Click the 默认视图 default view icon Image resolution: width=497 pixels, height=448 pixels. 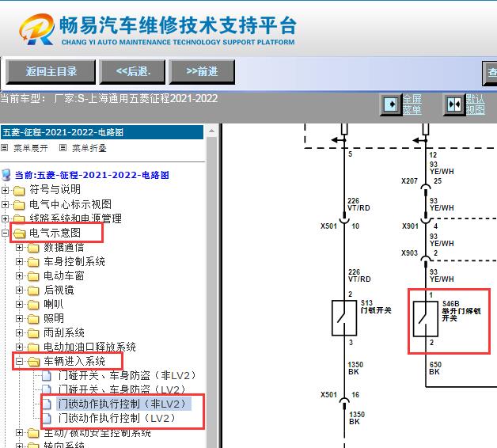(454, 104)
